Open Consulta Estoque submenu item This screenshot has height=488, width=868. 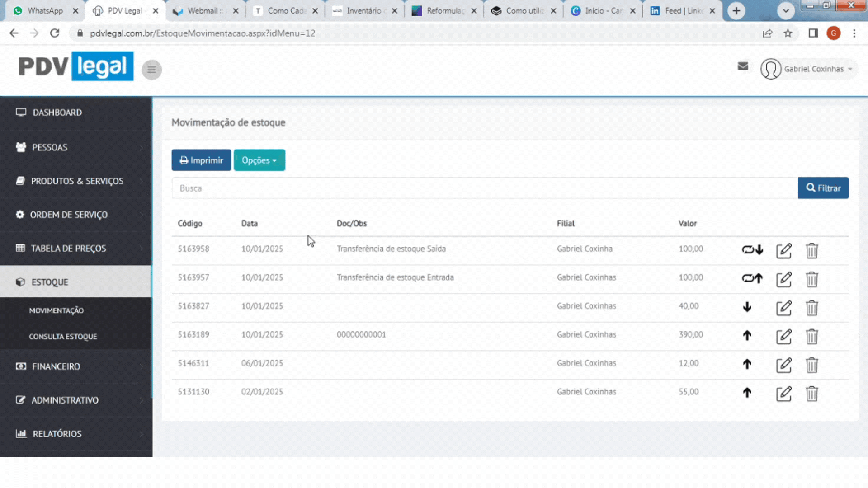[x=63, y=337]
